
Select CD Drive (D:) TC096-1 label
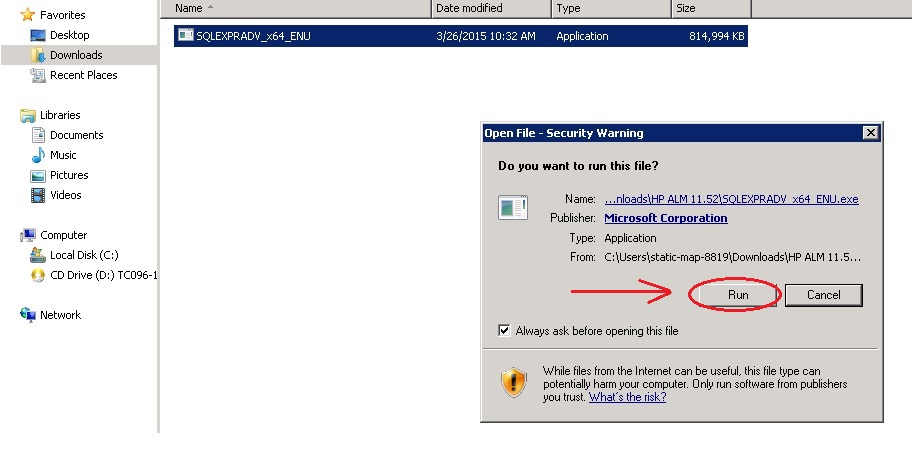[x=104, y=275]
